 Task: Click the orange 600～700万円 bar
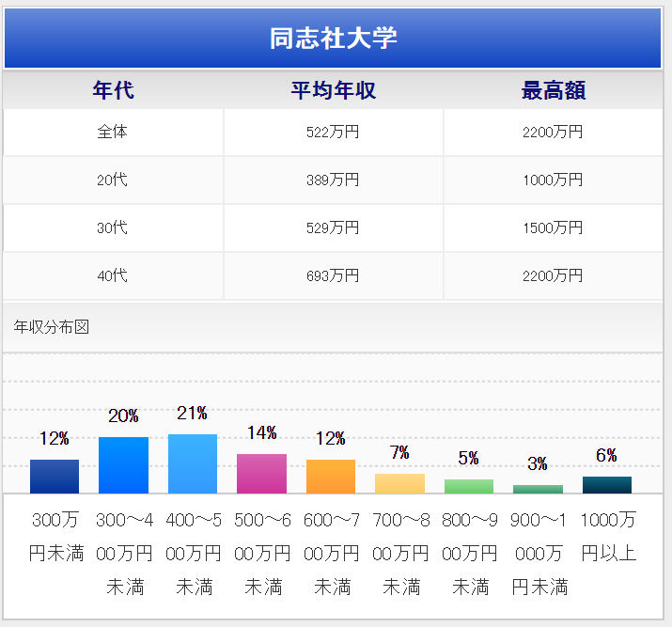click(331, 477)
